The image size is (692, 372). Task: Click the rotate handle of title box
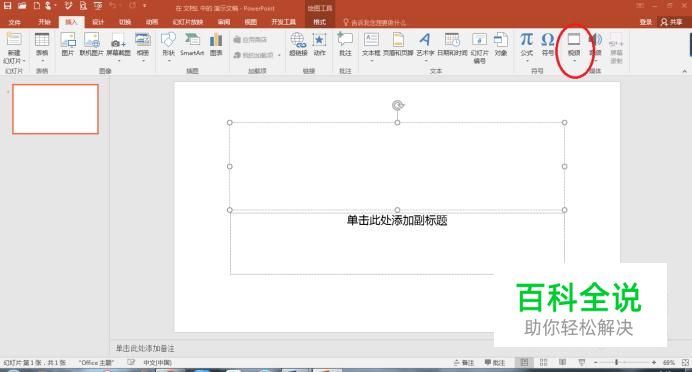coord(398,105)
